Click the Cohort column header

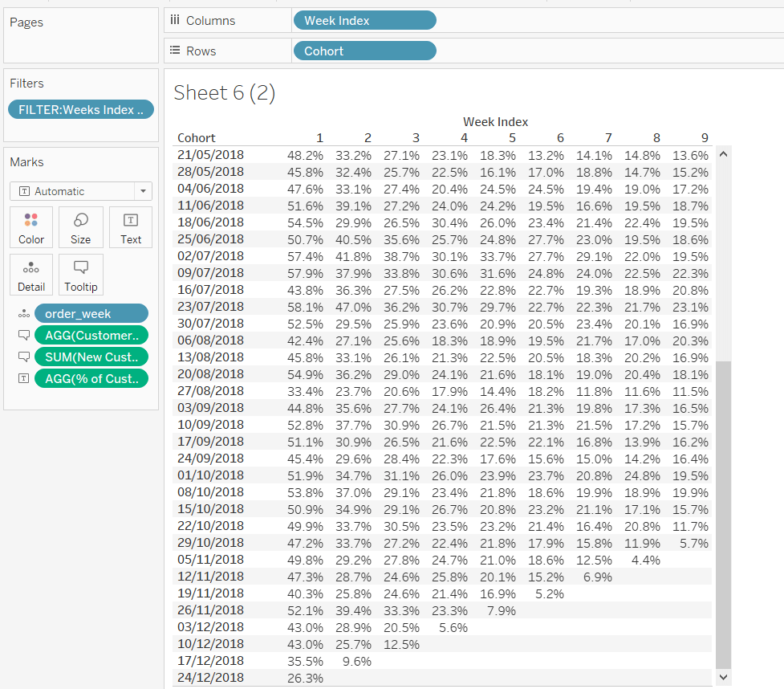click(197, 137)
